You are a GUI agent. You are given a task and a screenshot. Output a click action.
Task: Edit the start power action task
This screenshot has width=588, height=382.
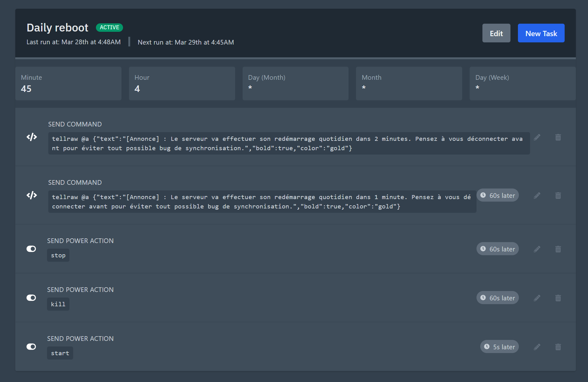(537, 347)
